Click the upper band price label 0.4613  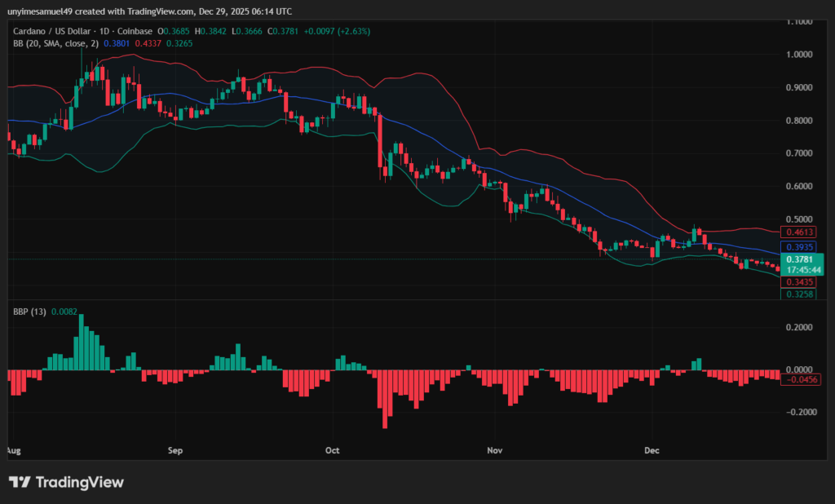pyautogui.click(x=797, y=232)
